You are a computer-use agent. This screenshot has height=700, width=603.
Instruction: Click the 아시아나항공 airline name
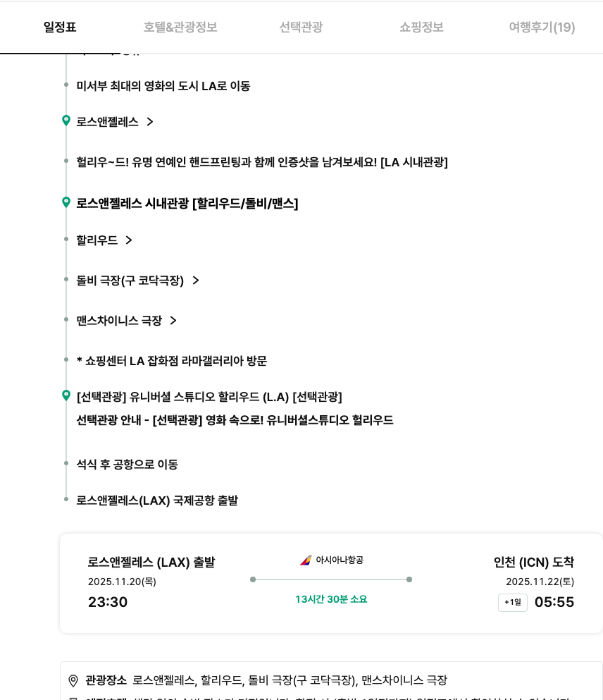point(340,560)
